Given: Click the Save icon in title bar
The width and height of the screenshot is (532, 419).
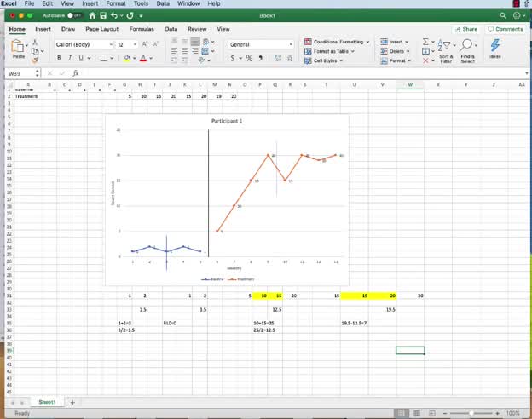Looking at the screenshot, I should 103,15.
